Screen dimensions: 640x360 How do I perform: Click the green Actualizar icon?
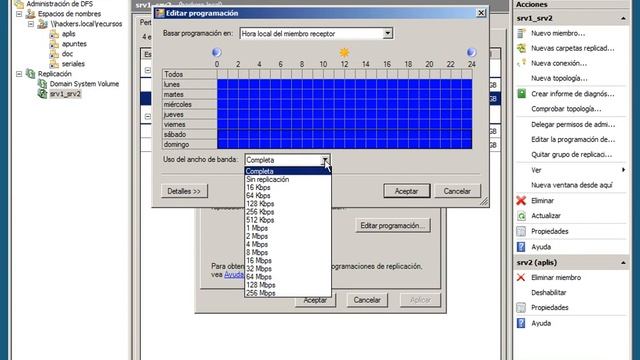coord(521,216)
